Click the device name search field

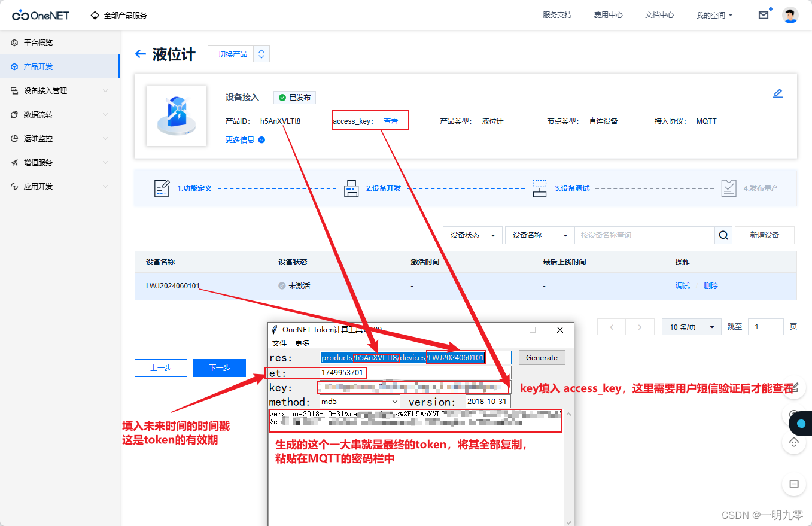(644, 235)
